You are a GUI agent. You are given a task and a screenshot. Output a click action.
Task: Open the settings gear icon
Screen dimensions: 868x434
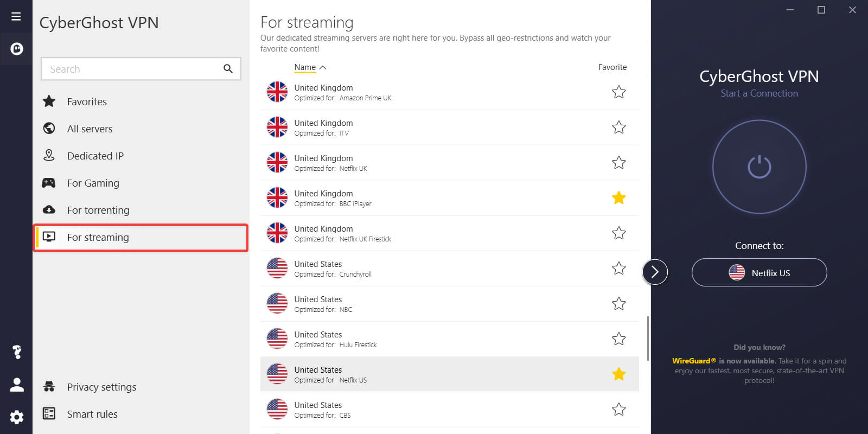tap(17, 417)
